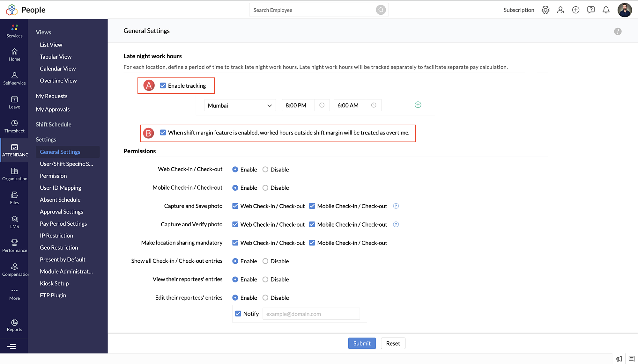Open help for Capture and Verify photo
This screenshot has width=638, height=364.
(396, 224)
